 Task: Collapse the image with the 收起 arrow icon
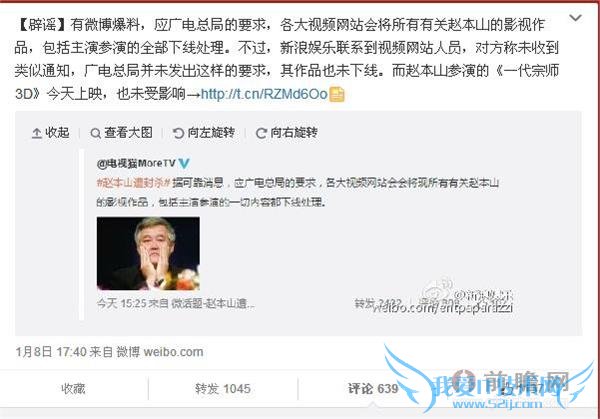point(37,133)
